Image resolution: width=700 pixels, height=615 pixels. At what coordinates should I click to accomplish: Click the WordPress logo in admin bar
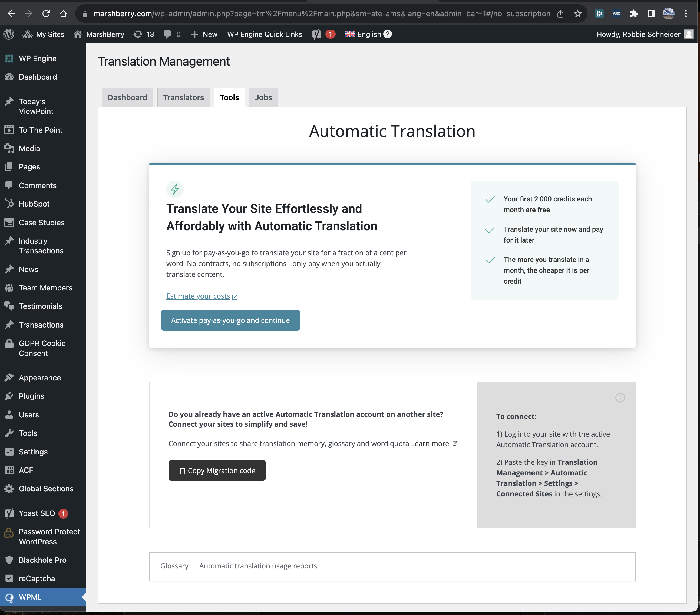click(9, 34)
